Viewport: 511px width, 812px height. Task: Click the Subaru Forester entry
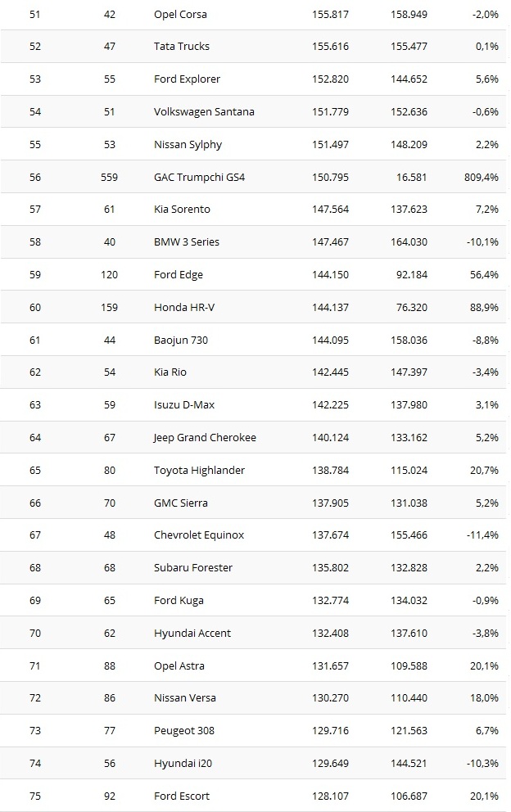(193, 567)
